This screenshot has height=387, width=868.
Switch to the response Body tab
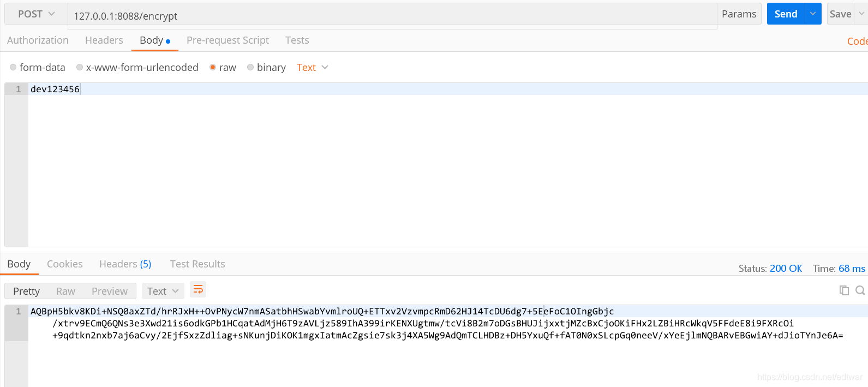point(19,264)
